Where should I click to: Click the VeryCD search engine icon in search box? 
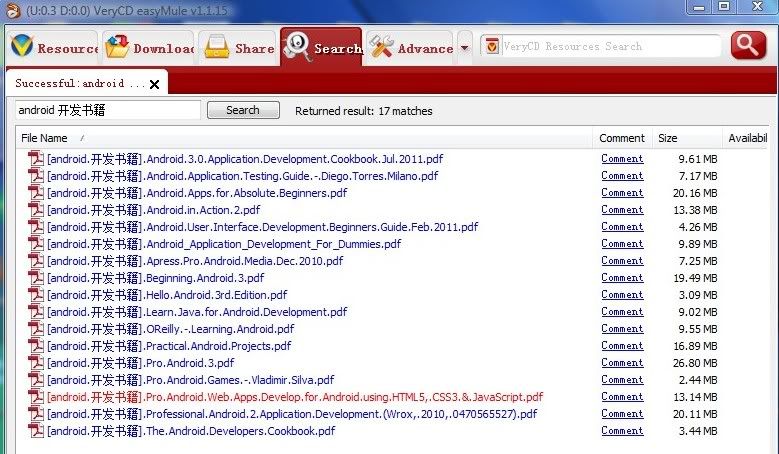point(491,47)
